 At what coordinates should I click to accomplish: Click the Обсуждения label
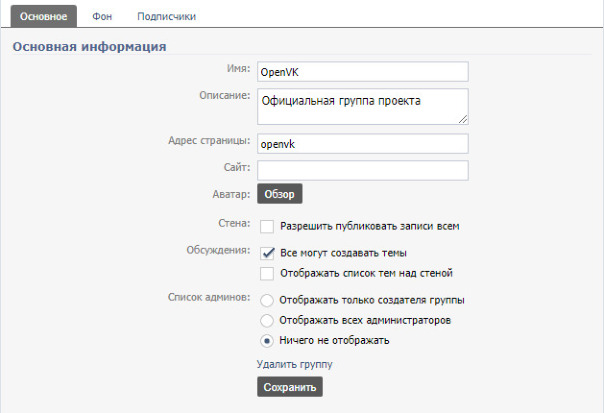pos(218,250)
